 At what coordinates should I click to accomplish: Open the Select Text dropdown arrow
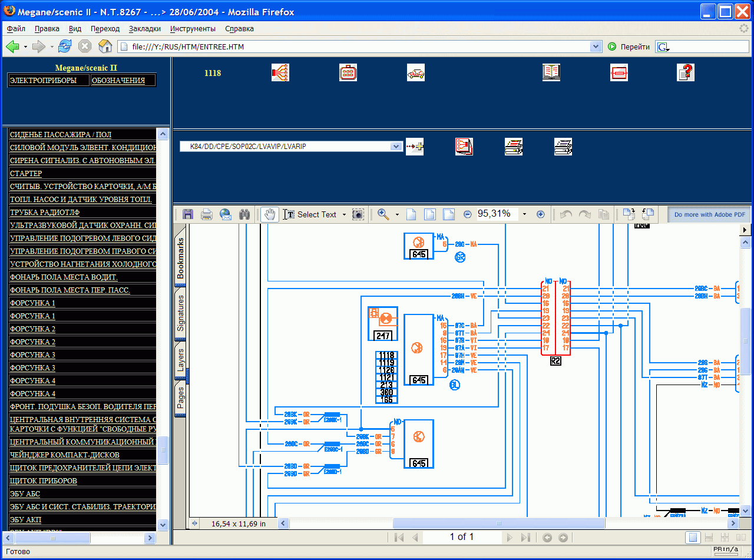click(x=345, y=214)
